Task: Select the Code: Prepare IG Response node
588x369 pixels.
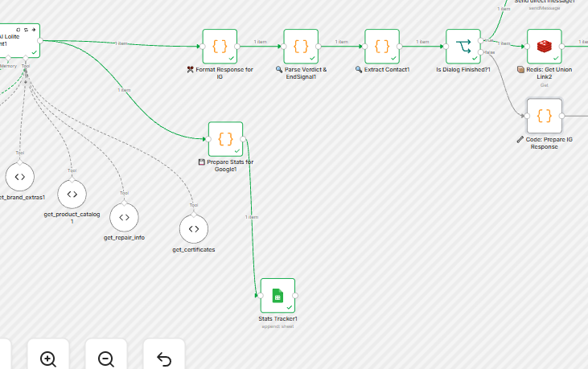Action: pos(544,116)
